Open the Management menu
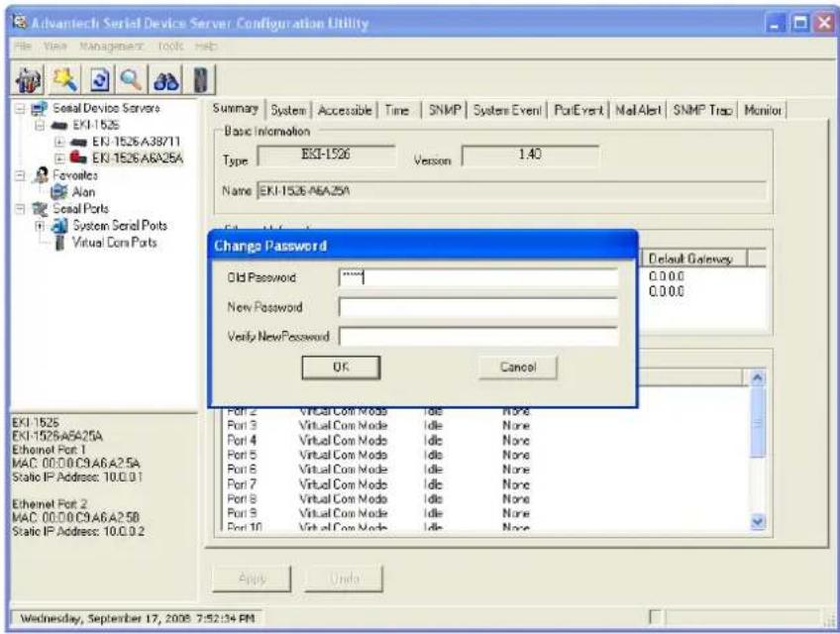 [x=111, y=47]
